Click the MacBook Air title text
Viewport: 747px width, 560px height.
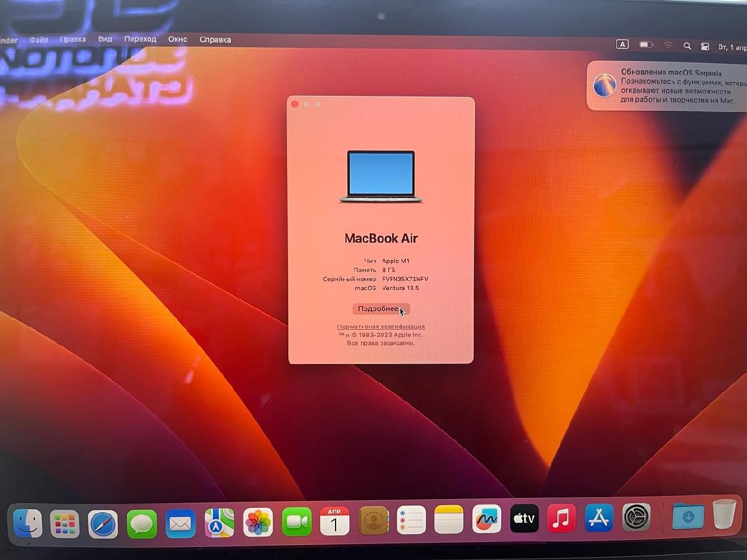click(x=381, y=238)
